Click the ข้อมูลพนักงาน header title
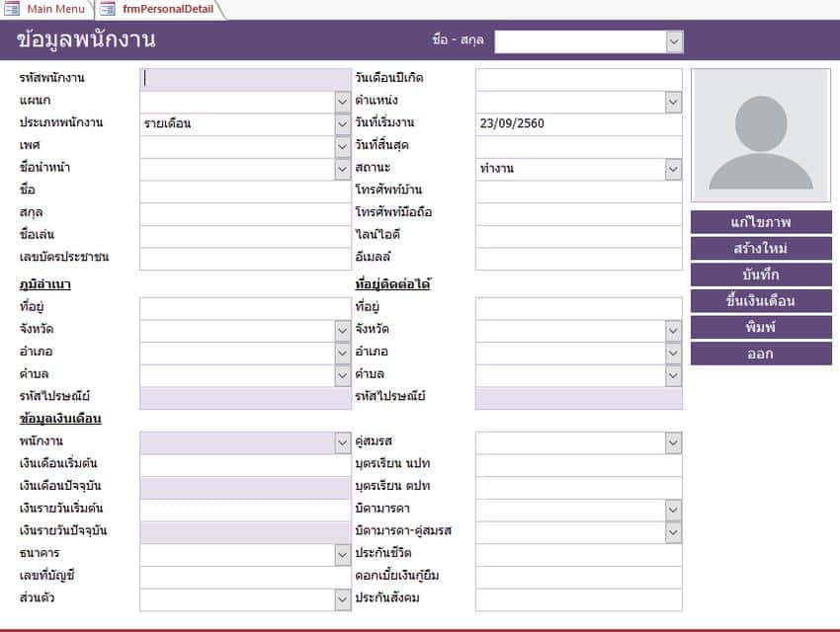 click(x=86, y=40)
